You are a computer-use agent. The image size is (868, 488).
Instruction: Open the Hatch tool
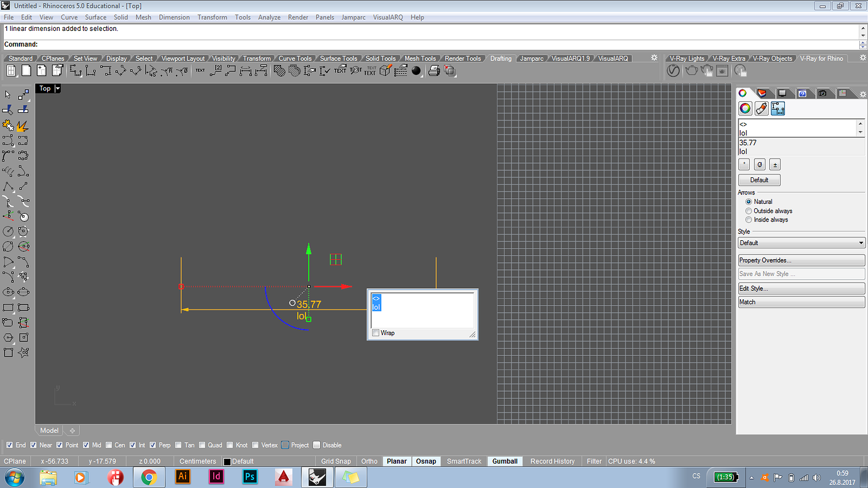279,70
